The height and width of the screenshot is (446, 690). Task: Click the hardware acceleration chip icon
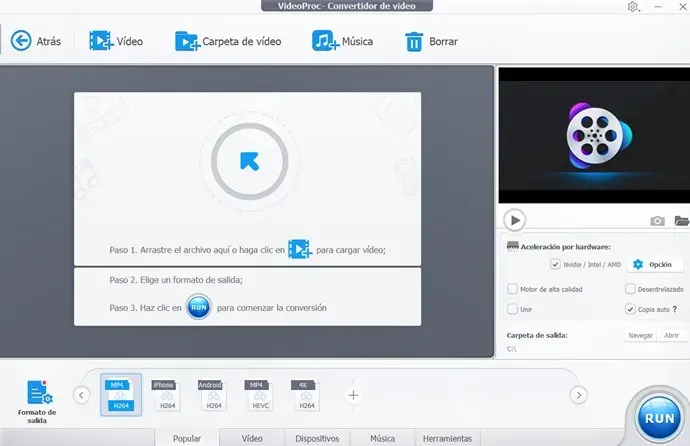pos(513,246)
